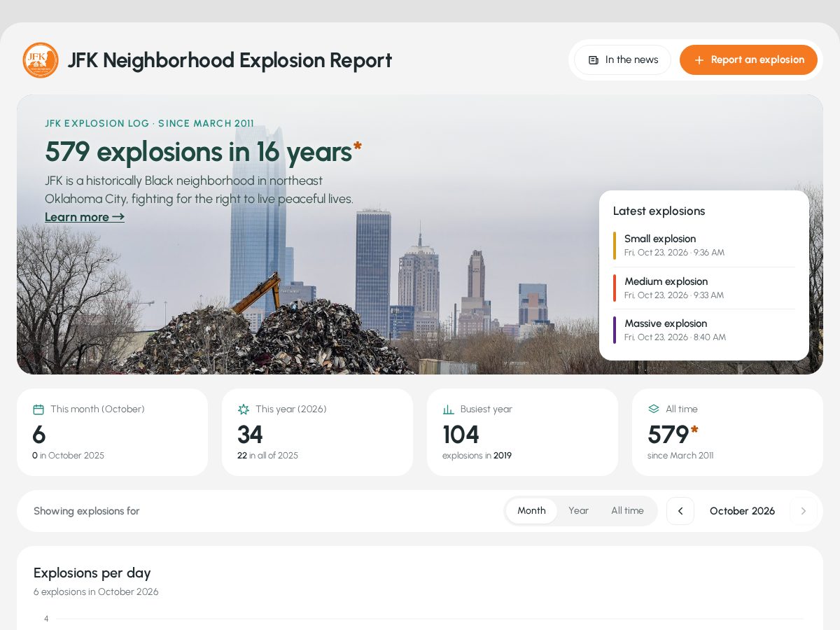Select the Month view tab

(531, 511)
